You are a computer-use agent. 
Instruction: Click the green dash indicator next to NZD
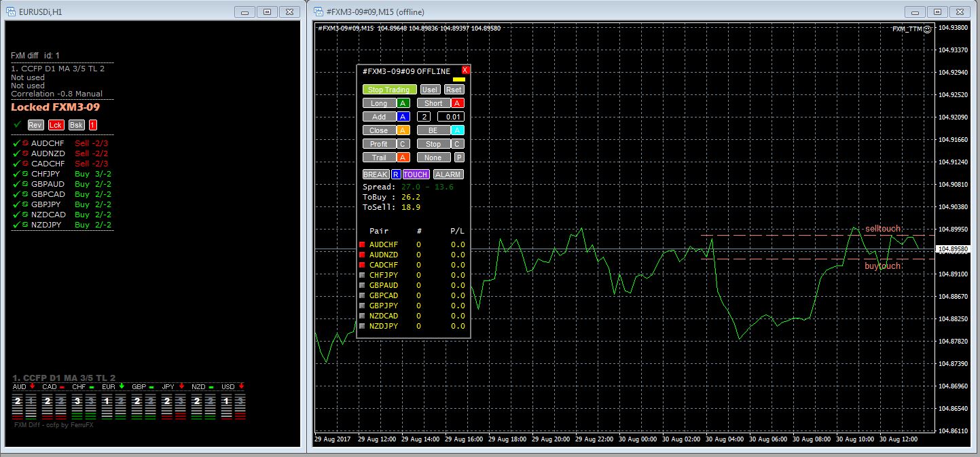click(211, 387)
